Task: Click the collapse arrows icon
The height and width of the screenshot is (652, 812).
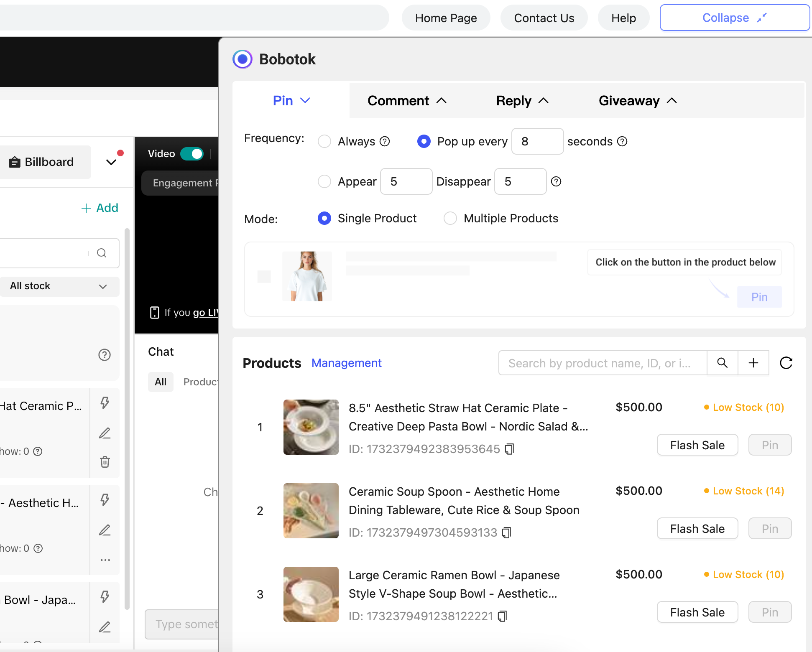Action: pos(762,18)
